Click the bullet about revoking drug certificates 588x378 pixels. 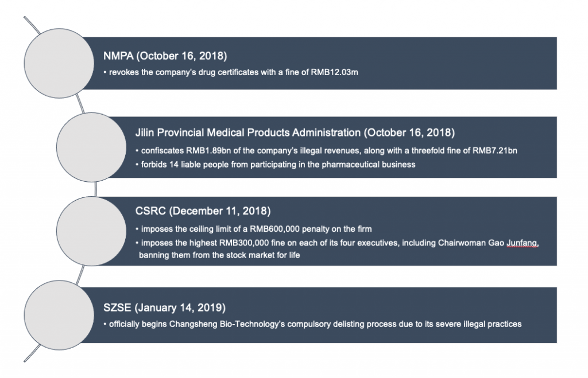tap(234, 73)
